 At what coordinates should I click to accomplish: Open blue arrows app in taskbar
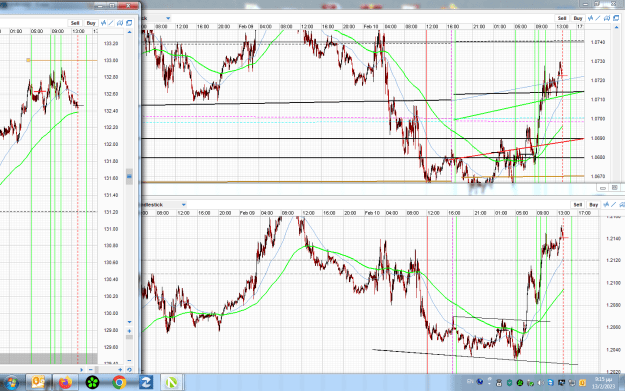point(146,383)
